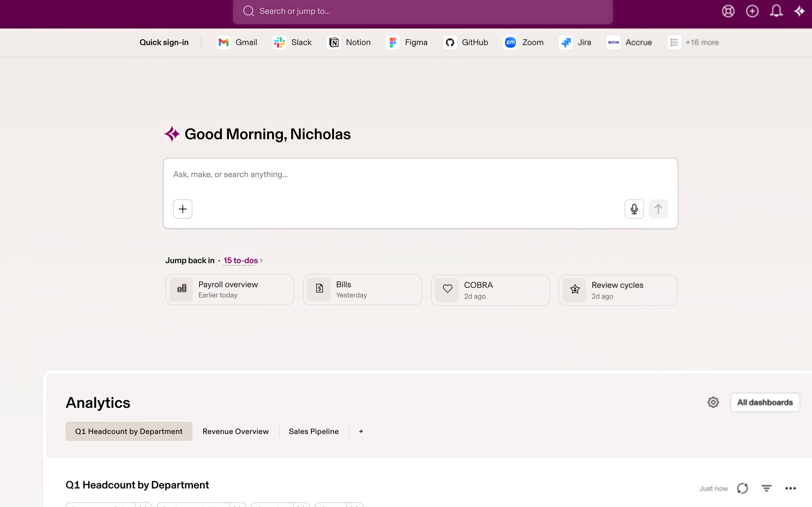Click the All dashboards button
812x507 pixels.
[765, 402]
